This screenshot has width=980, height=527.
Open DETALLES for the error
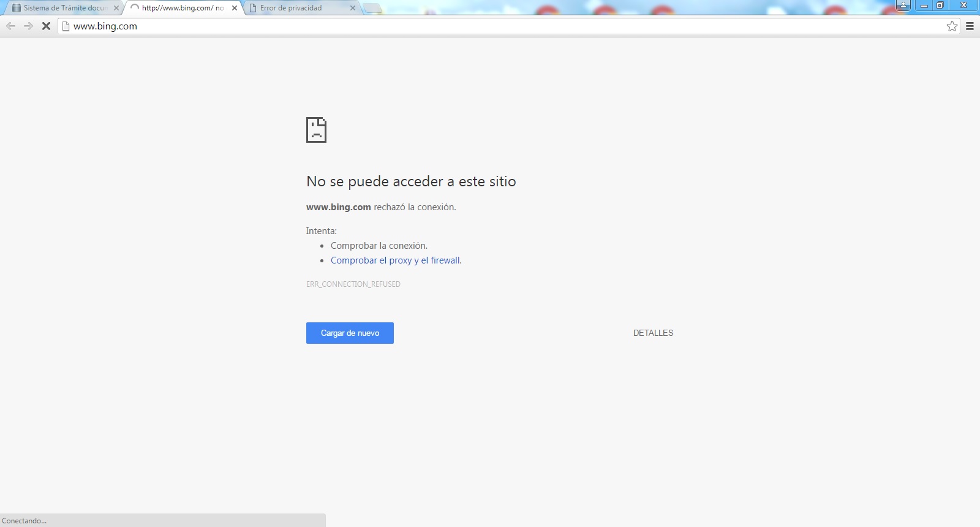(653, 333)
